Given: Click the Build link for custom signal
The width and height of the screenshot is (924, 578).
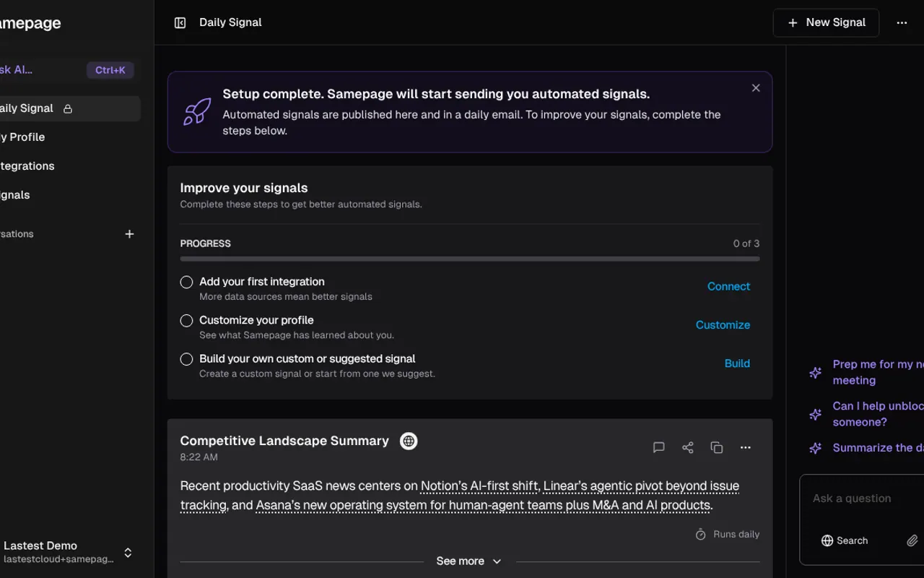Looking at the screenshot, I should click(x=737, y=363).
